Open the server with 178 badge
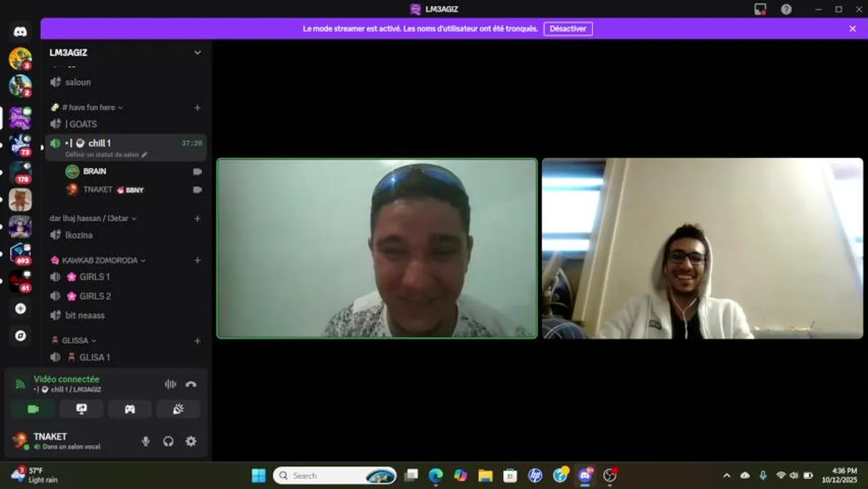Viewport: 868px width, 489px height. (20, 173)
